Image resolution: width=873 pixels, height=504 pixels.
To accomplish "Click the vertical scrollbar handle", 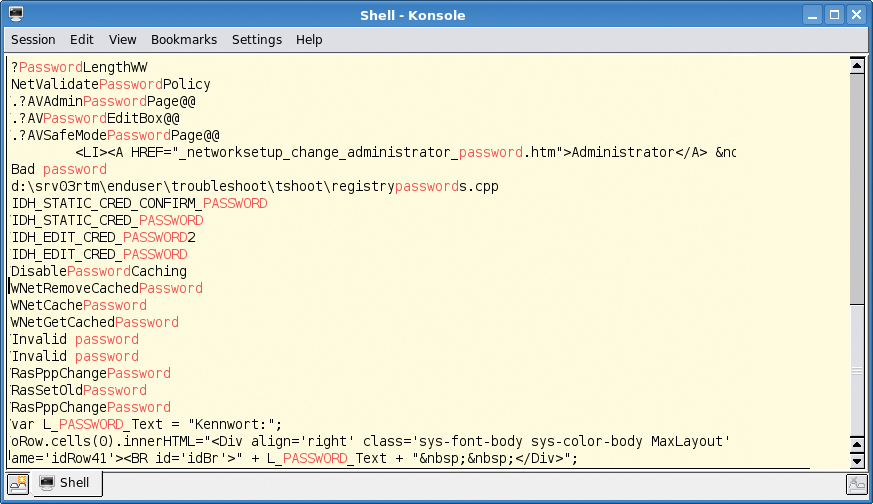I will click(857, 189).
